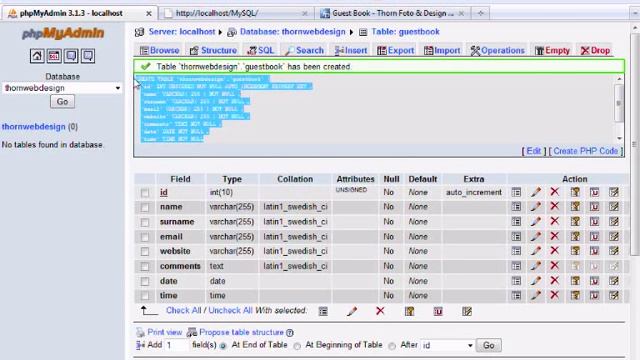Check the website field checkbox
The height and width of the screenshot is (360, 640).
tap(145, 252)
